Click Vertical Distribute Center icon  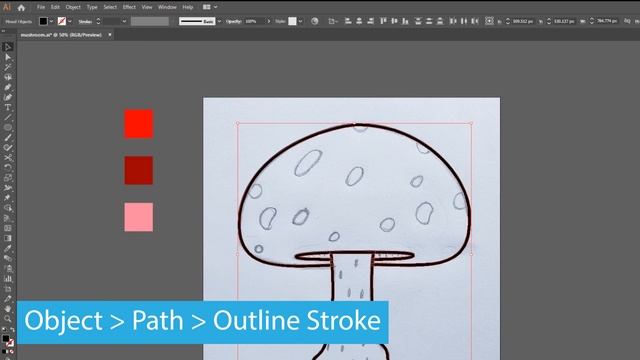point(429,21)
